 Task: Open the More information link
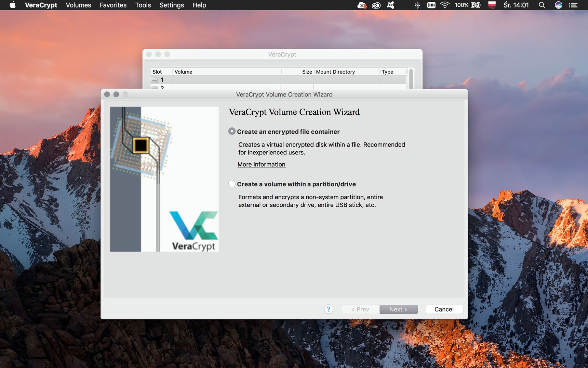(262, 164)
